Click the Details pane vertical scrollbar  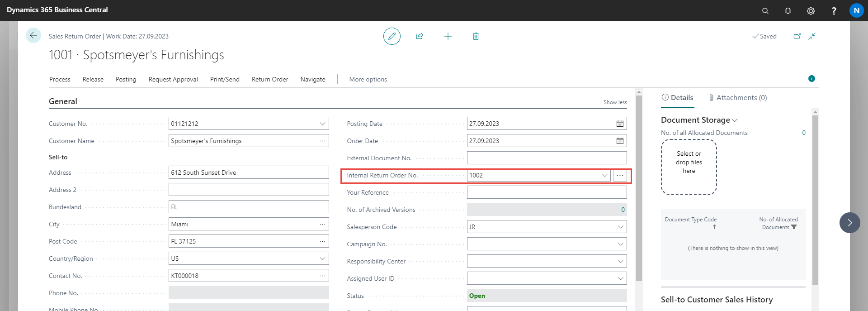[x=815, y=199]
